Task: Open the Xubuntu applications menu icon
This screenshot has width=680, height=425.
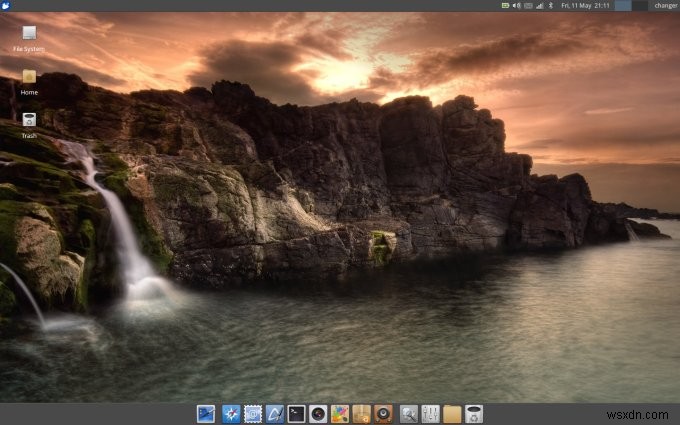Action: coord(6,6)
